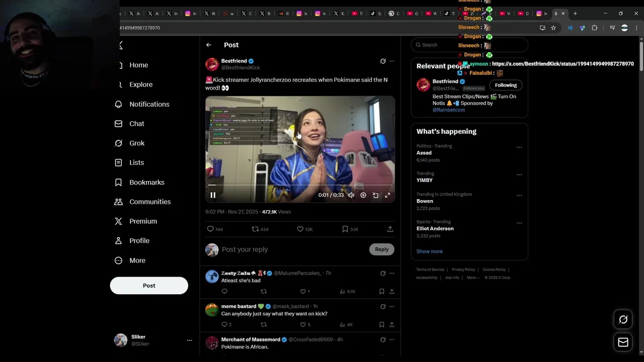The height and width of the screenshot is (362, 644).
Task: Like the post with 13K likes
Action: 300,229
